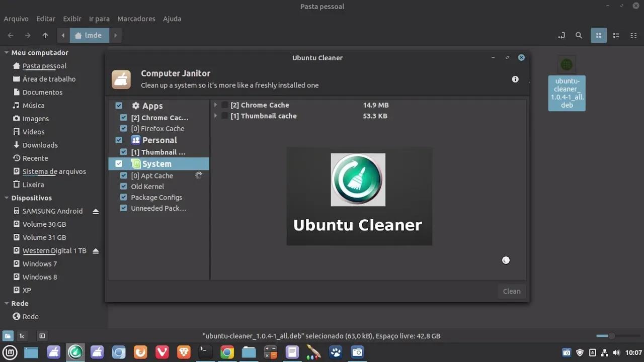Open the info panel in Ubuntu Cleaner
Screen dimensions: 644x362
click(515, 79)
